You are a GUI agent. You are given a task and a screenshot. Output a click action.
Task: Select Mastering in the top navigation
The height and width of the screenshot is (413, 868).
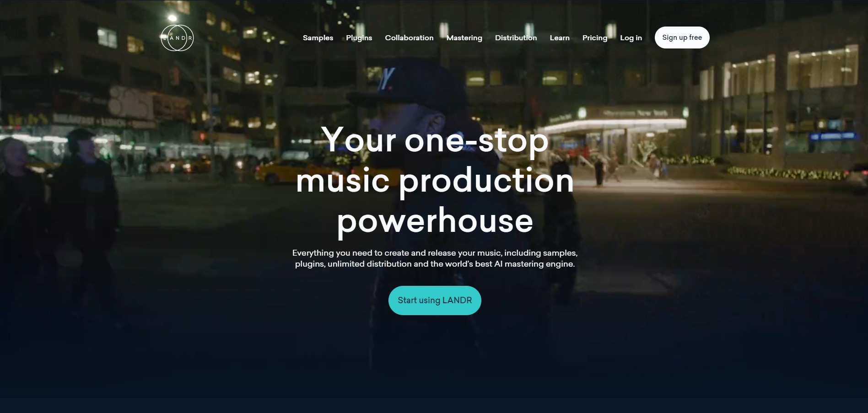pyautogui.click(x=464, y=38)
